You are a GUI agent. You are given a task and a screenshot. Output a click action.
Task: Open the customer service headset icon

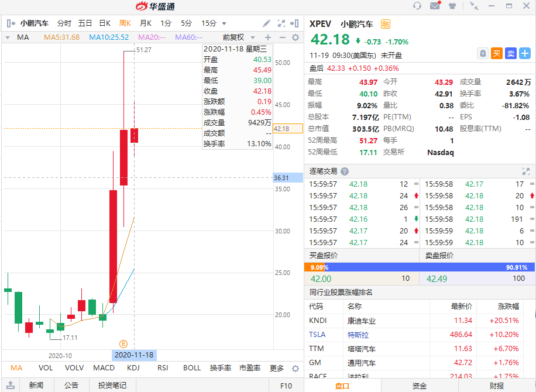tap(417, 6)
